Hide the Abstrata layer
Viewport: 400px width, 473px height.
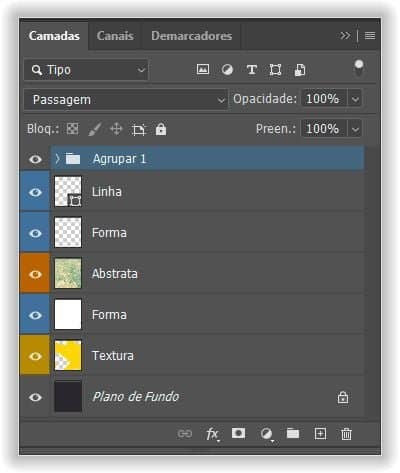click(35, 274)
